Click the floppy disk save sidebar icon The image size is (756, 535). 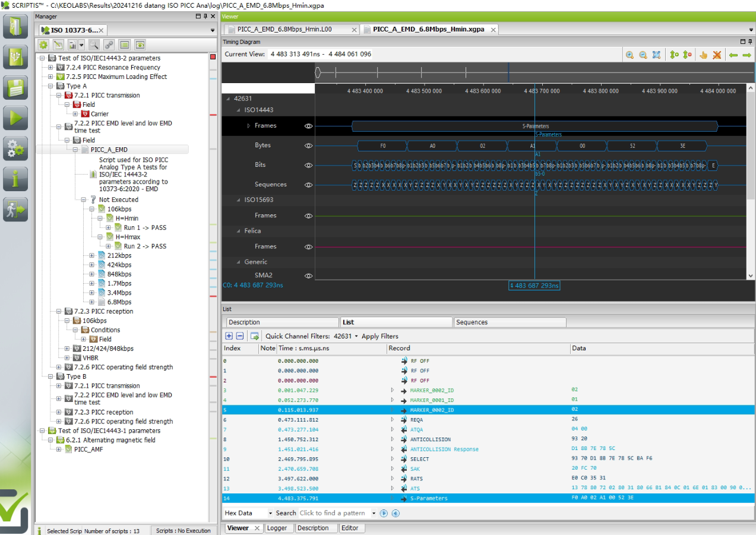tap(15, 87)
